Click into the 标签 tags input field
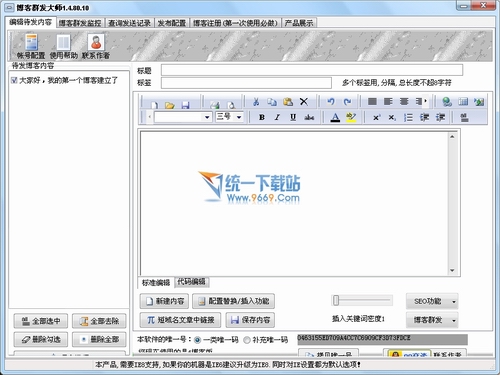 (246, 83)
